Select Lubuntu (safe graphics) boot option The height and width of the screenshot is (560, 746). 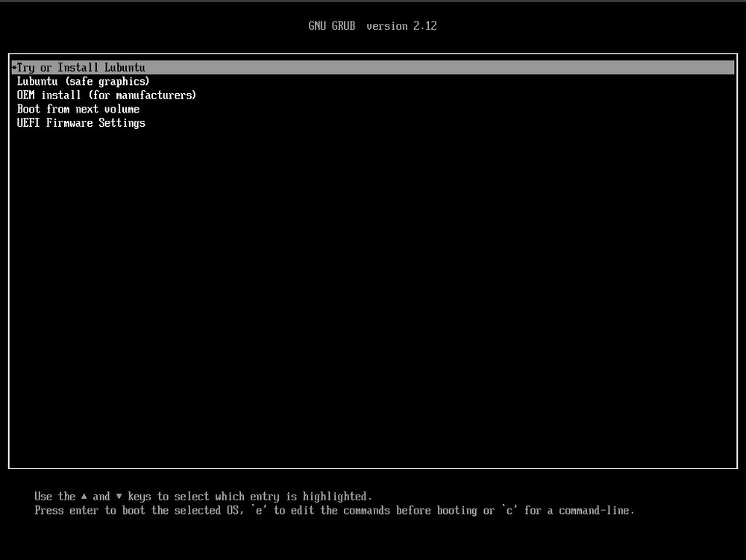[83, 81]
